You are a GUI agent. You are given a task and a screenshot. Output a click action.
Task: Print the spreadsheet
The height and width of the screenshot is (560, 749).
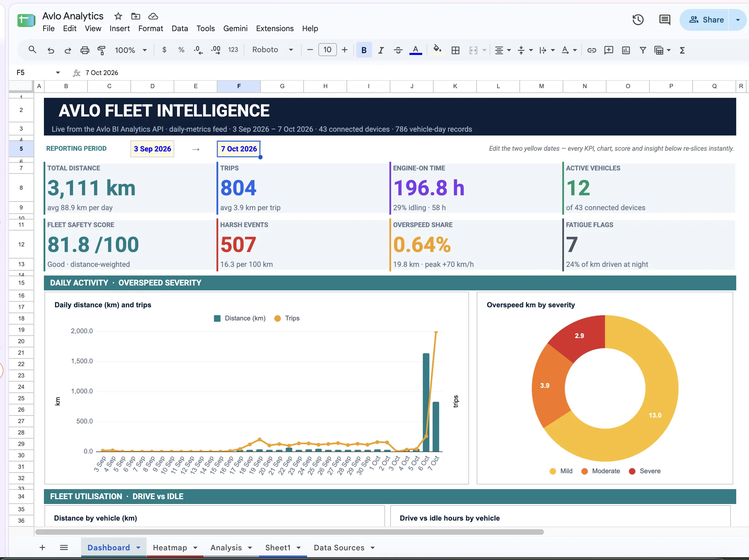[x=85, y=50]
